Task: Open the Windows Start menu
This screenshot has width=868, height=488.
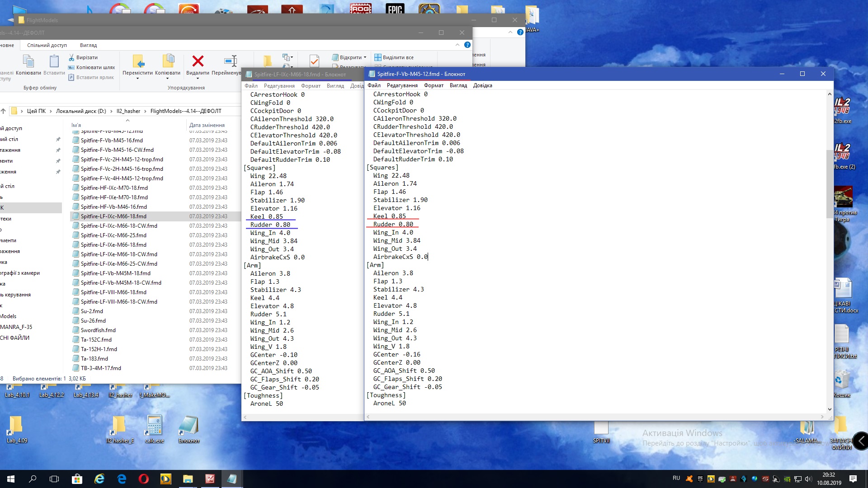Action: click(11, 479)
